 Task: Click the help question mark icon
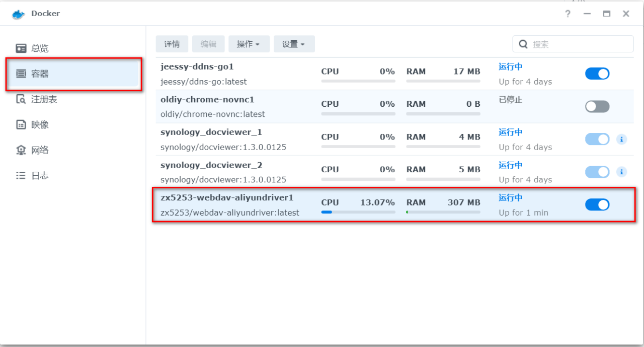[568, 14]
